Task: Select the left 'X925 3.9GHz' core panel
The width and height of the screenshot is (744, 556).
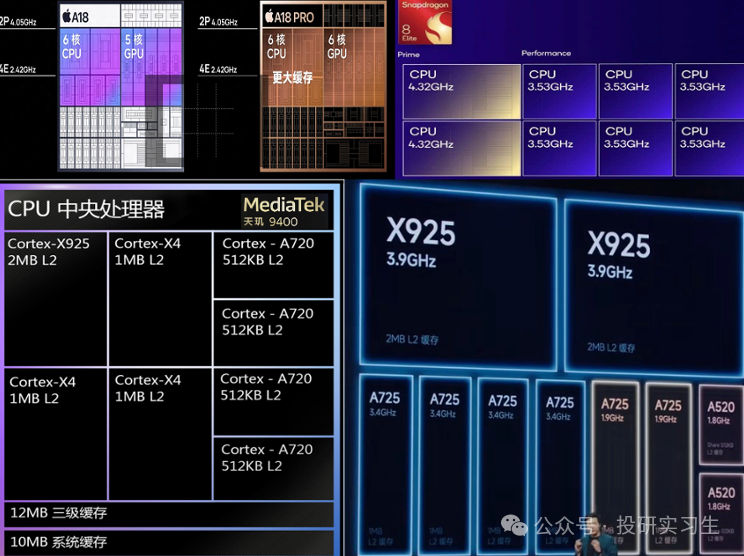Action: click(x=458, y=277)
